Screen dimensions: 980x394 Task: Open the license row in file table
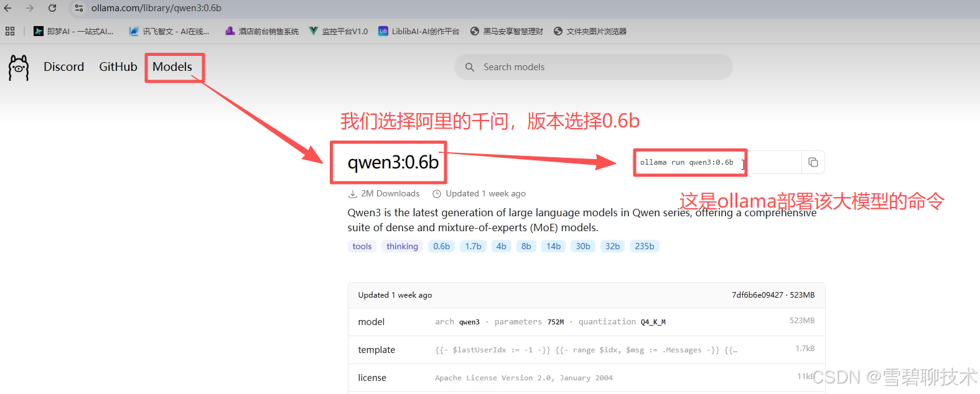586,378
